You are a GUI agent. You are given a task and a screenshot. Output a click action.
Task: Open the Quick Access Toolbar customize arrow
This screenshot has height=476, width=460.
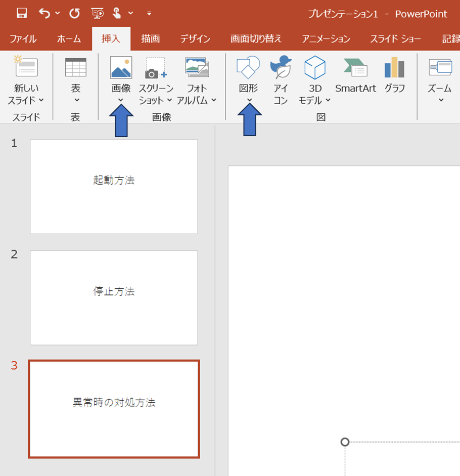coord(149,13)
